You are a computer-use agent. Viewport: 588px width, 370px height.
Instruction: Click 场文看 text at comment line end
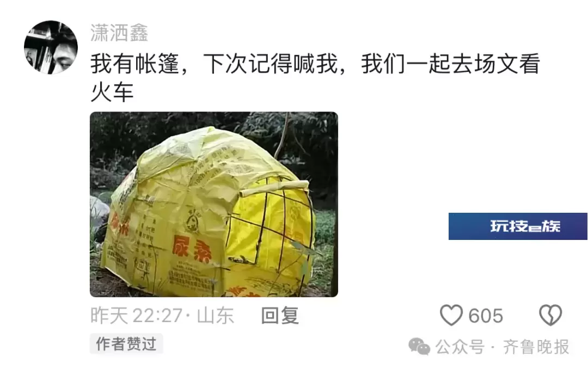tap(507, 64)
